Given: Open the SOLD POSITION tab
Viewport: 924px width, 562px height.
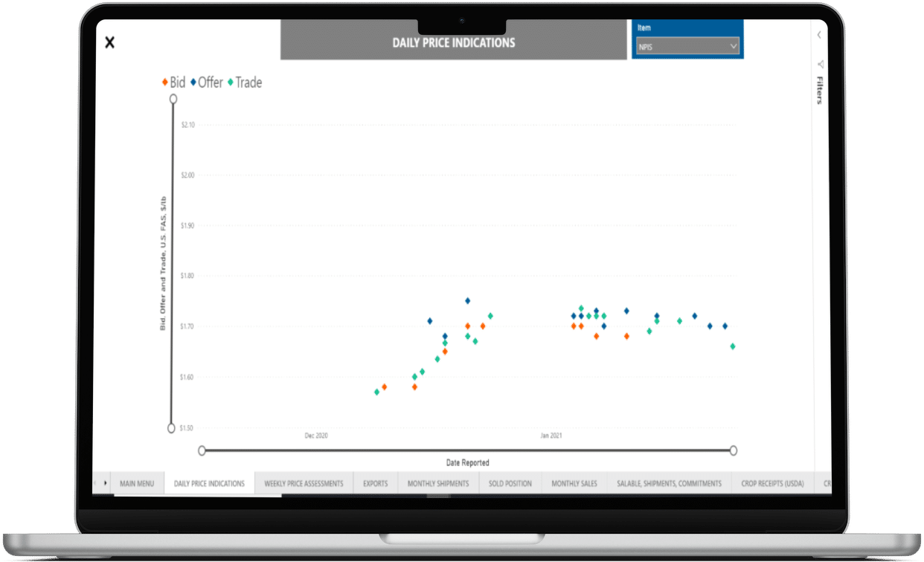Looking at the screenshot, I should (510, 483).
